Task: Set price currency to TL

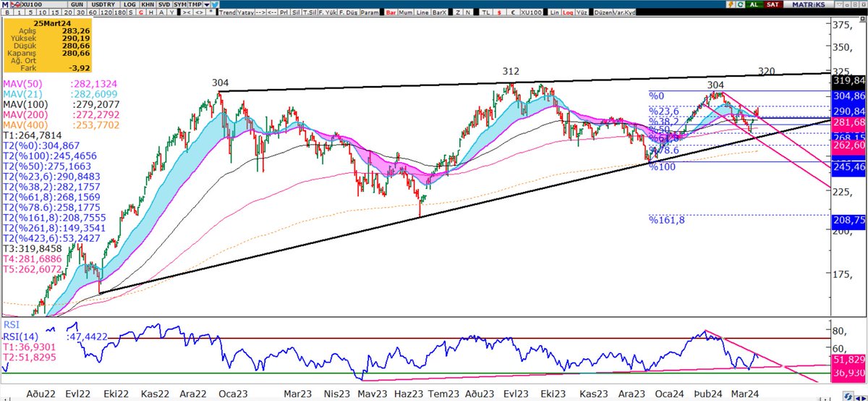Action: pyautogui.click(x=486, y=12)
